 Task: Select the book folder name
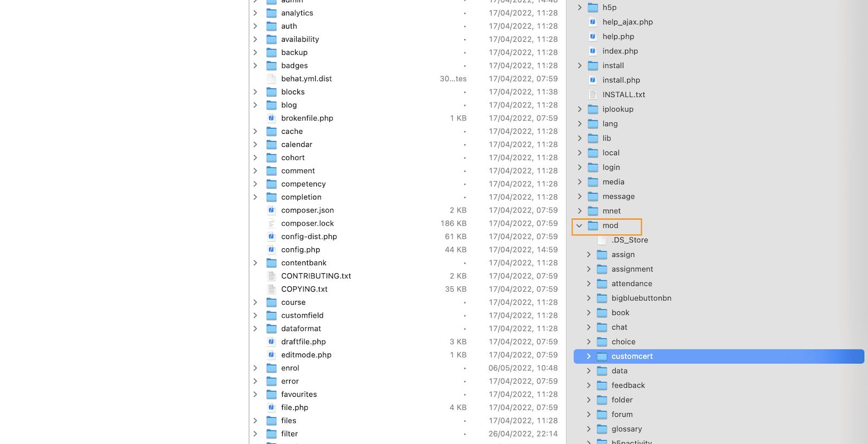coord(621,313)
